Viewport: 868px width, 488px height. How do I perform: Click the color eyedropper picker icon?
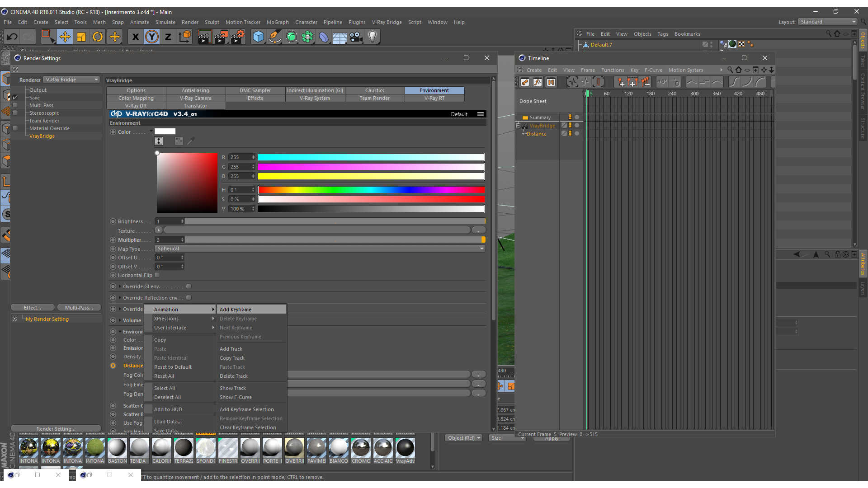click(x=191, y=141)
